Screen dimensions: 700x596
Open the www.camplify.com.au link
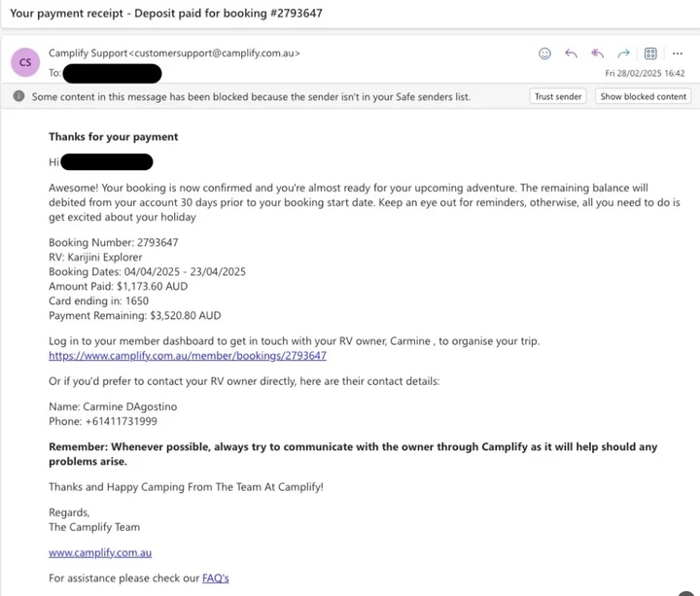[x=100, y=552]
